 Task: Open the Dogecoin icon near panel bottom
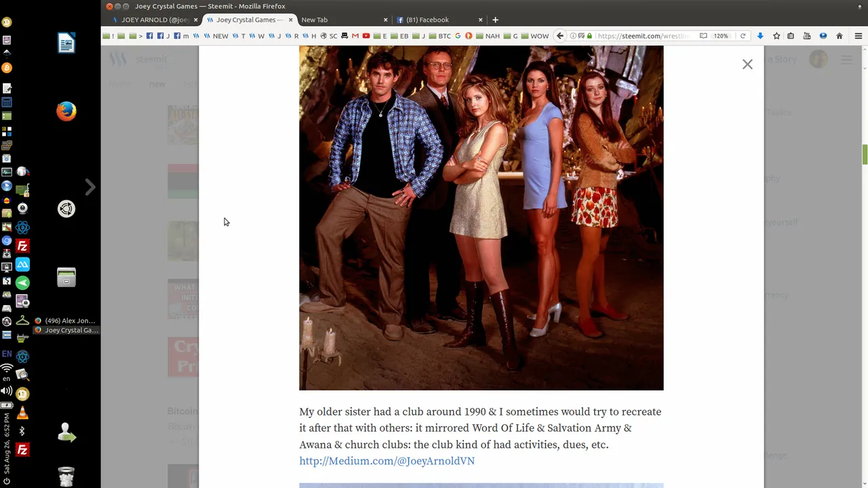pos(22,394)
